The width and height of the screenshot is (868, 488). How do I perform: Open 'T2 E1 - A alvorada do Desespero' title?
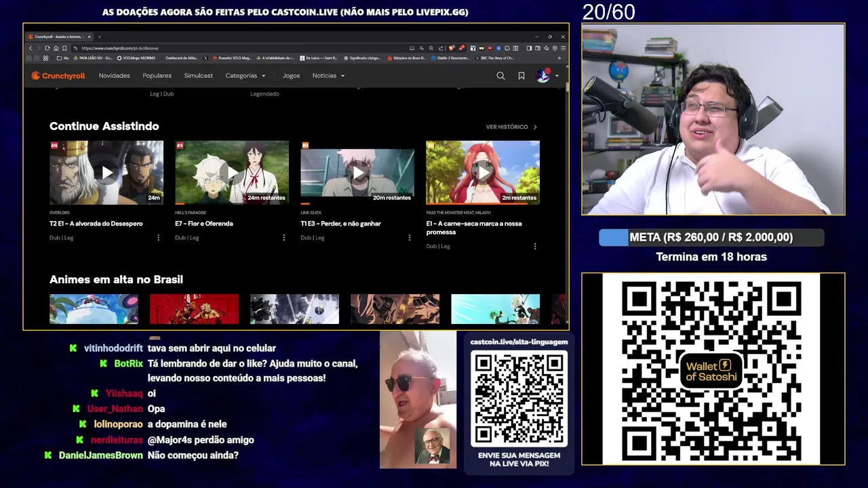pyautogui.click(x=96, y=224)
